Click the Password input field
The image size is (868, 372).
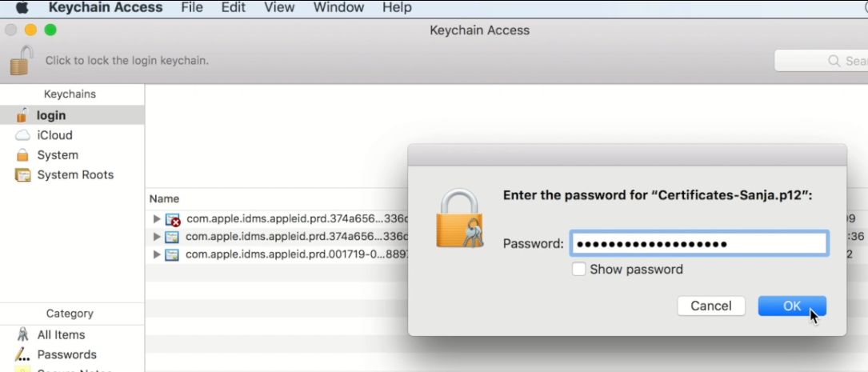click(699, 243)
